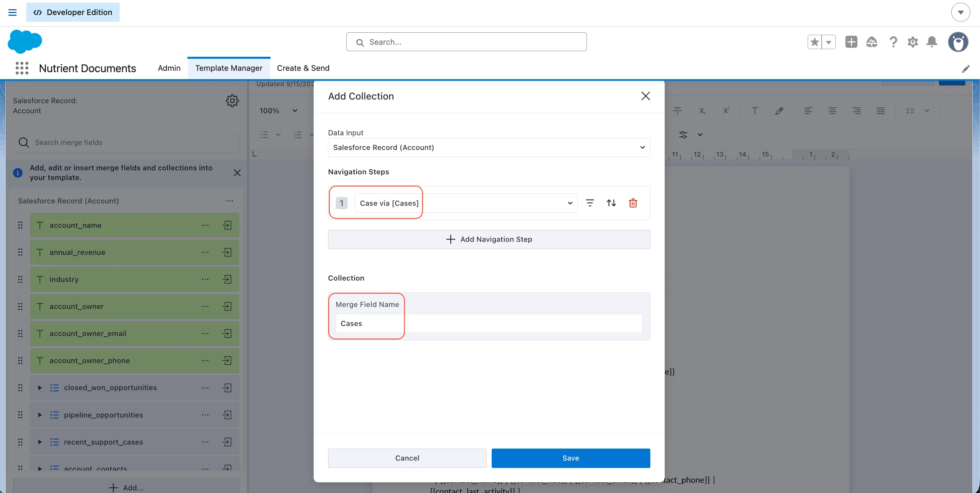The height and width of the screenshot is (493, 980).
Task: Open the 100% zoom dropdown
Action: [x=278, y=111]
